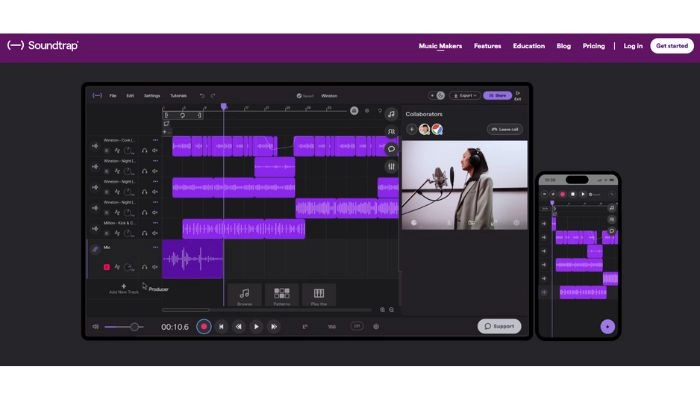700x400 pixels.
Task: Click the volume knob on the first track
Action: (129, 151)
